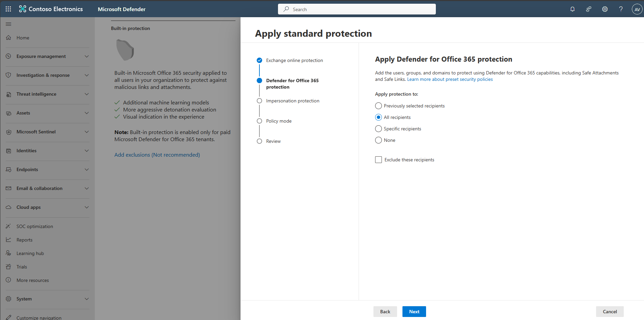This screenshot has height=320, width=644.
Task: Click the Microsoft Sentinel icon
Action: pos(8,132)
